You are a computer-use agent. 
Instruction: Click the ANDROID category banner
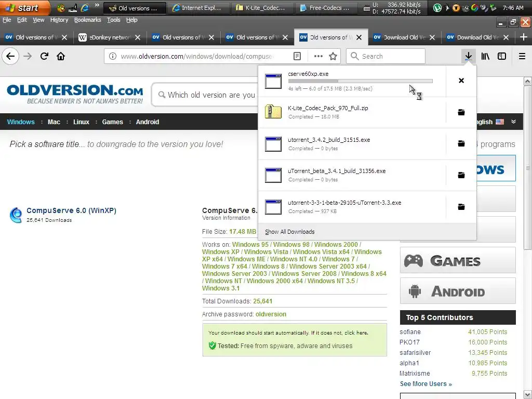click(458, 291)
